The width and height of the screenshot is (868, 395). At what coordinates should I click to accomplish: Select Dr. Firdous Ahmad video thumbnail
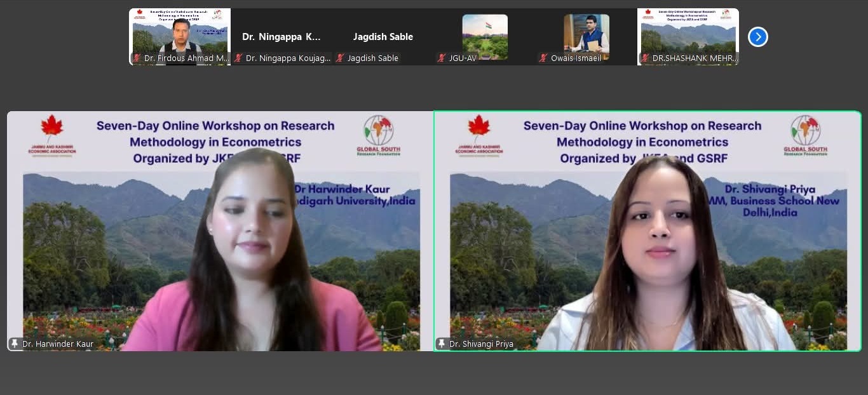(180, 32)
